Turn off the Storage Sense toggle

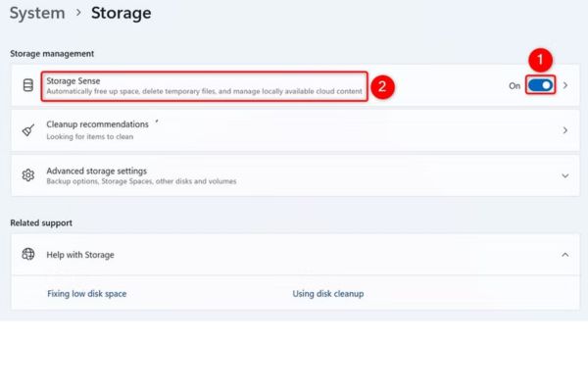540,86
